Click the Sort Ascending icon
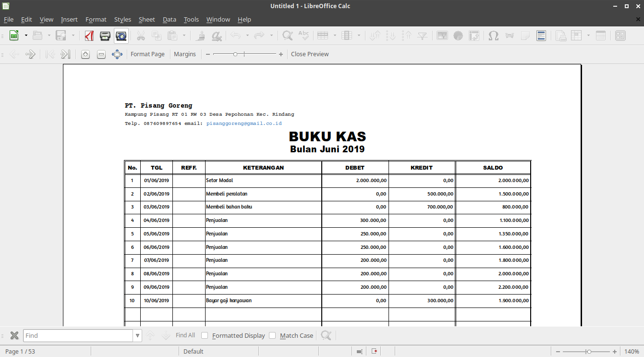This screenshot has height=357, width=644. click(x=391, y=36)
